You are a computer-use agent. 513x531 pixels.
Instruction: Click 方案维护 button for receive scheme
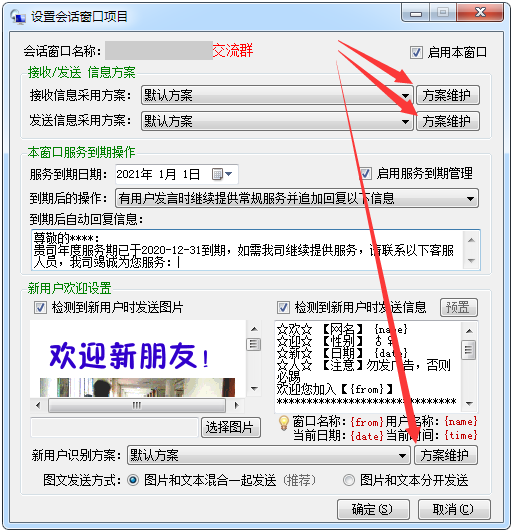[x=447, y=95]
